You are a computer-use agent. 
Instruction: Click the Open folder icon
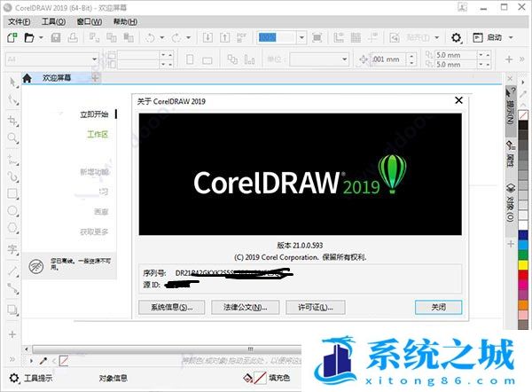coord(29,37)
